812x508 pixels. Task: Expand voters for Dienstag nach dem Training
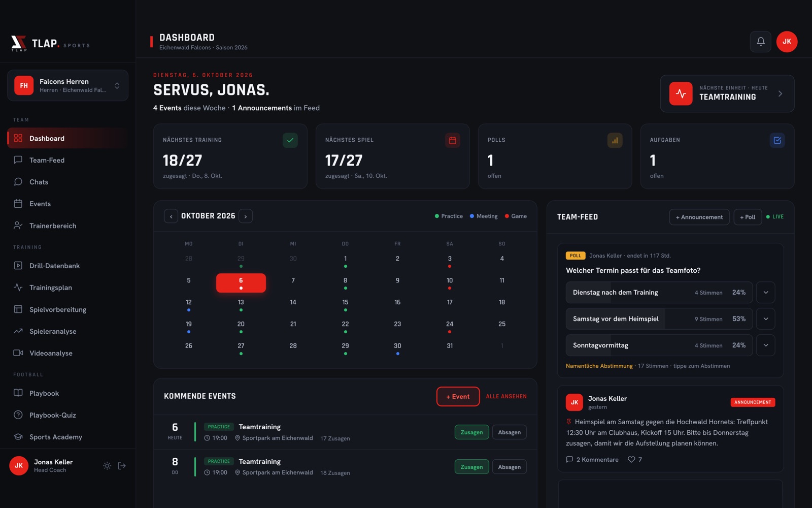[x=766, y=293]
